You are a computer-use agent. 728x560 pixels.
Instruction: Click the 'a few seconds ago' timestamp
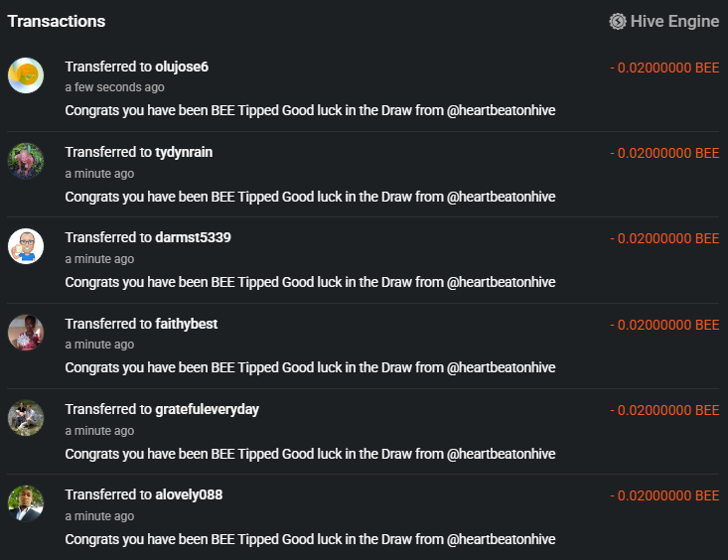tap(114, 87)
